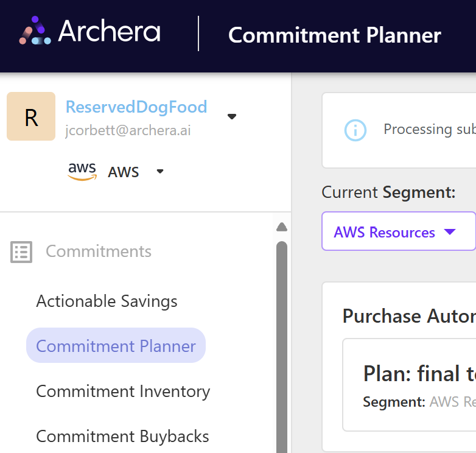Click the Purchase Automation heading

click(x=409, y=316)
